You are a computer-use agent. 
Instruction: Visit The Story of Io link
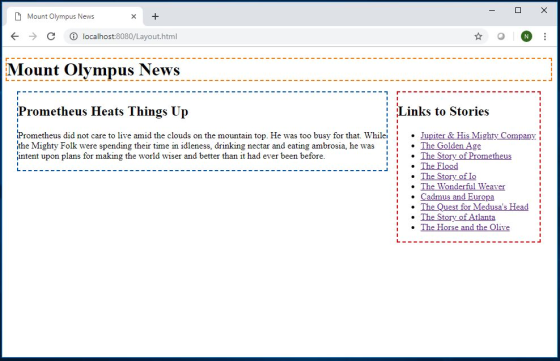point(448,176)
